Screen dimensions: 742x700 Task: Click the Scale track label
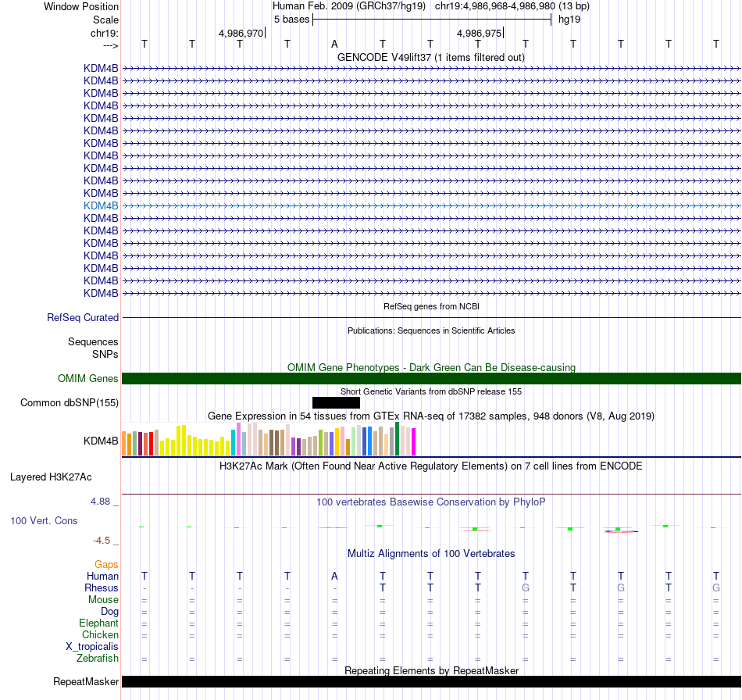pyautogui.click(x=105, y=20)
